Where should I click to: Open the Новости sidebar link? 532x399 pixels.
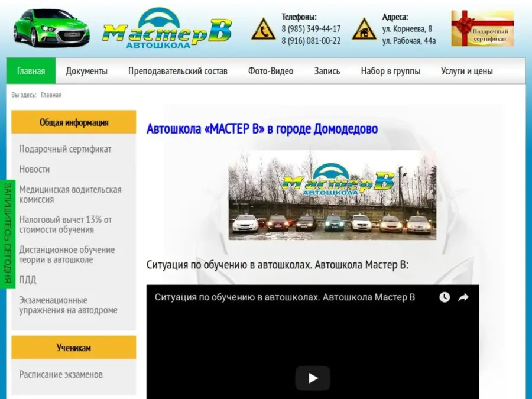pyautogui.click(x=34, y=169)
